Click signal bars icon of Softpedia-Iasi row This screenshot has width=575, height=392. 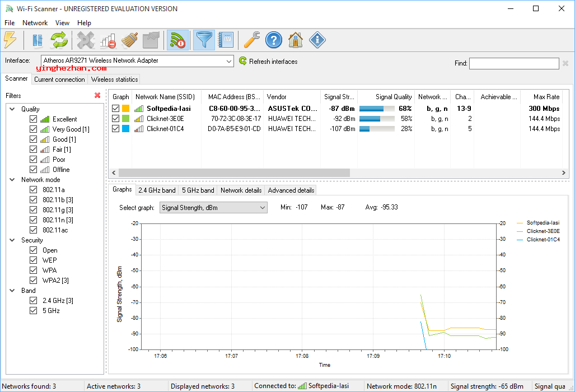point(139,109)
